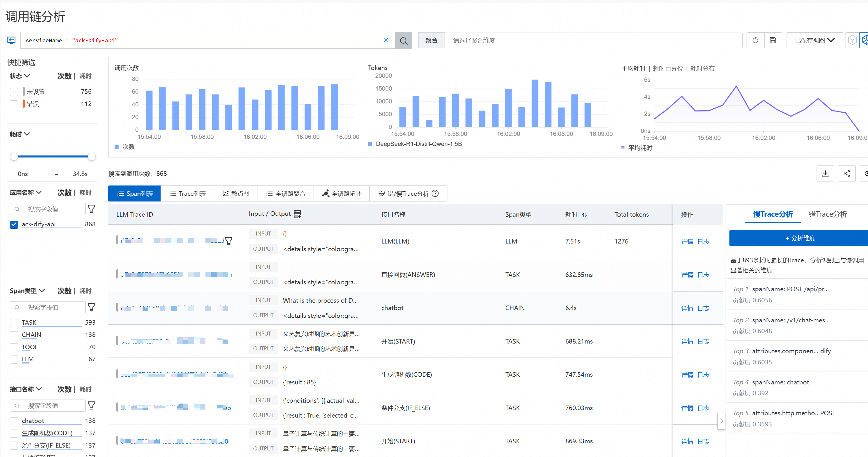Check the 生成随机数(CODE) interface name
868x457 pixels.
14,433
